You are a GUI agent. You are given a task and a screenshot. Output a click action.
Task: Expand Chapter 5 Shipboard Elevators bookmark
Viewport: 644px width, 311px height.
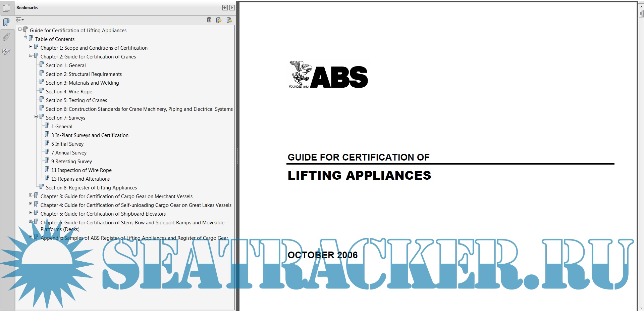point(31,213)
